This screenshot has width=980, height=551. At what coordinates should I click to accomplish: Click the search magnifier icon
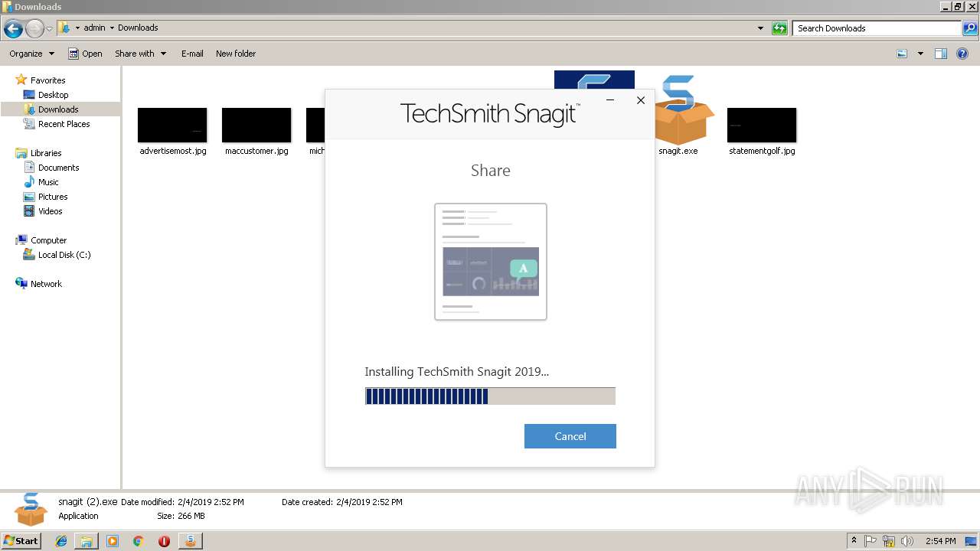pos(969,28)
